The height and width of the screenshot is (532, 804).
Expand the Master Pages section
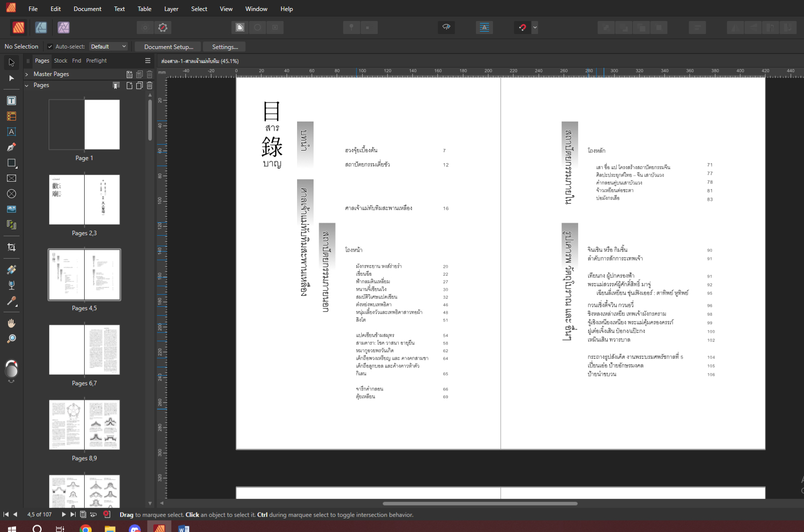coord(27,74)
